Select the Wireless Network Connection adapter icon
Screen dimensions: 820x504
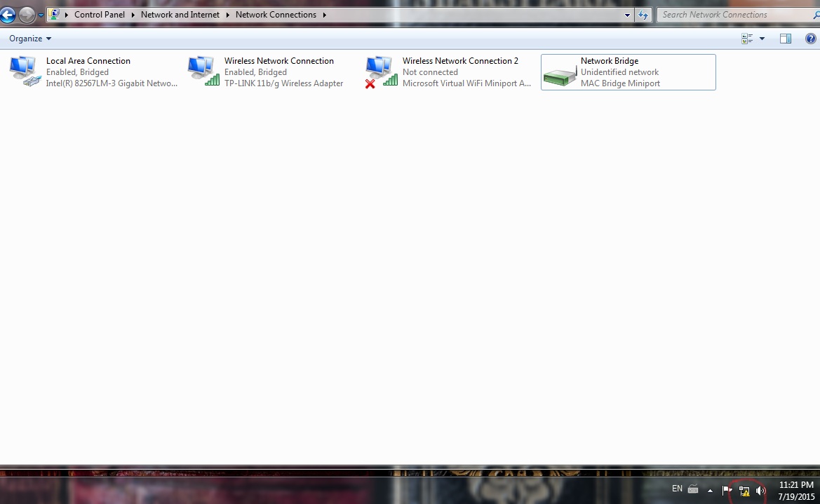click(x=203, y=71)
